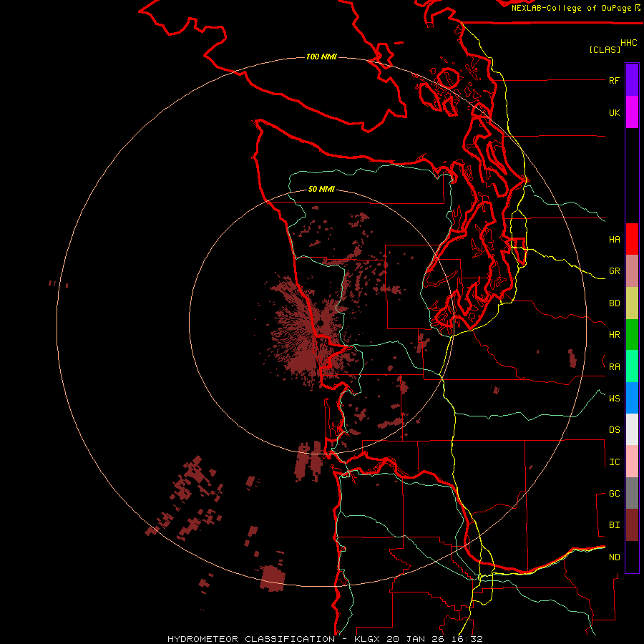This screenshot has height=644, width=644.
Task: Click the '50 NMI' range ring label
Action: pyautogui.click(x=321, y=190)
